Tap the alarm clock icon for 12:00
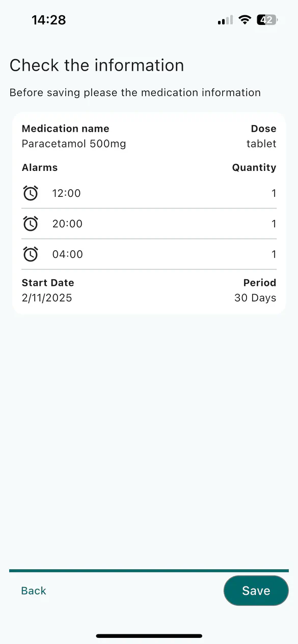Image resolution: width=298 pixels, height=644 pixels. tap(31, 193)
